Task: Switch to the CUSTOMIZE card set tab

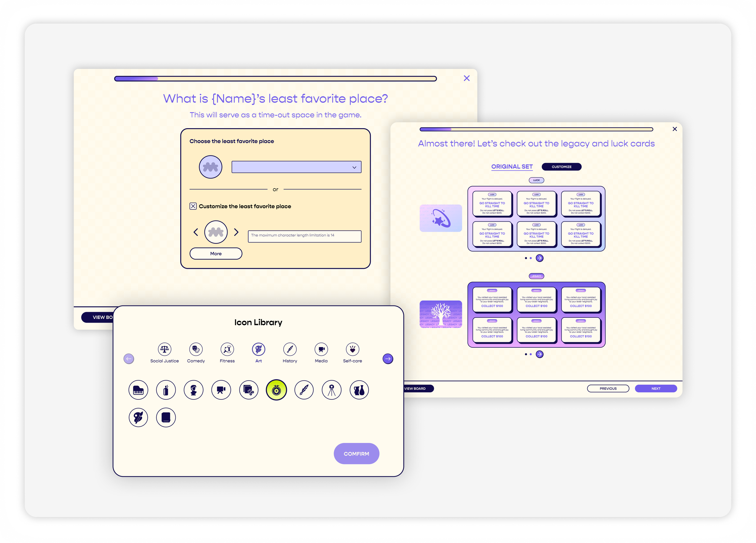Action: click(561, 167)
